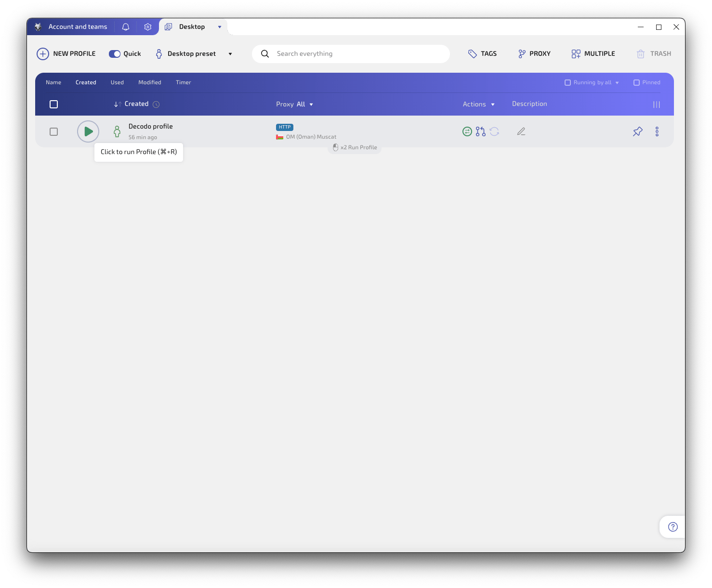Minimize the application window

(641, 27)
